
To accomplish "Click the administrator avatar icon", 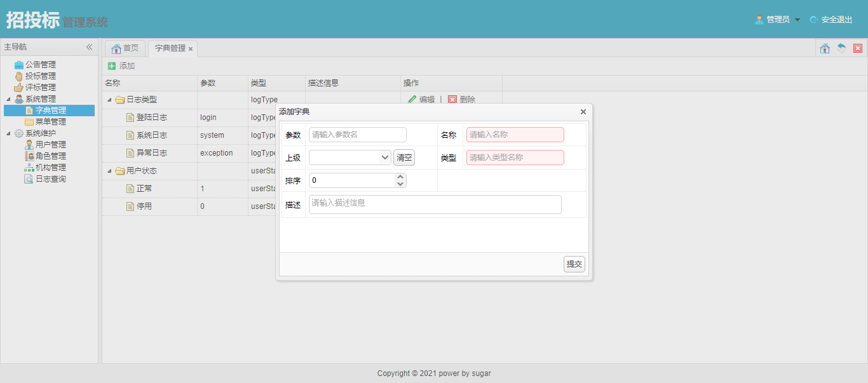I will coord(759,20).
